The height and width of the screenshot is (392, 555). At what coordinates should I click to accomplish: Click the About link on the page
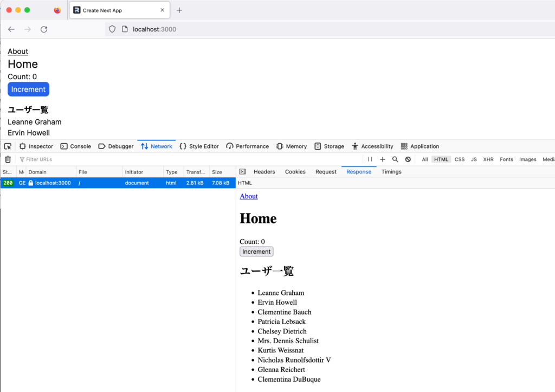tap(18, 52)
